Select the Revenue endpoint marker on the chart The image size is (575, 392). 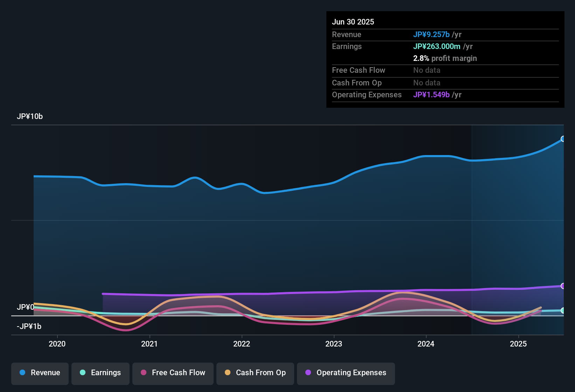563,139
